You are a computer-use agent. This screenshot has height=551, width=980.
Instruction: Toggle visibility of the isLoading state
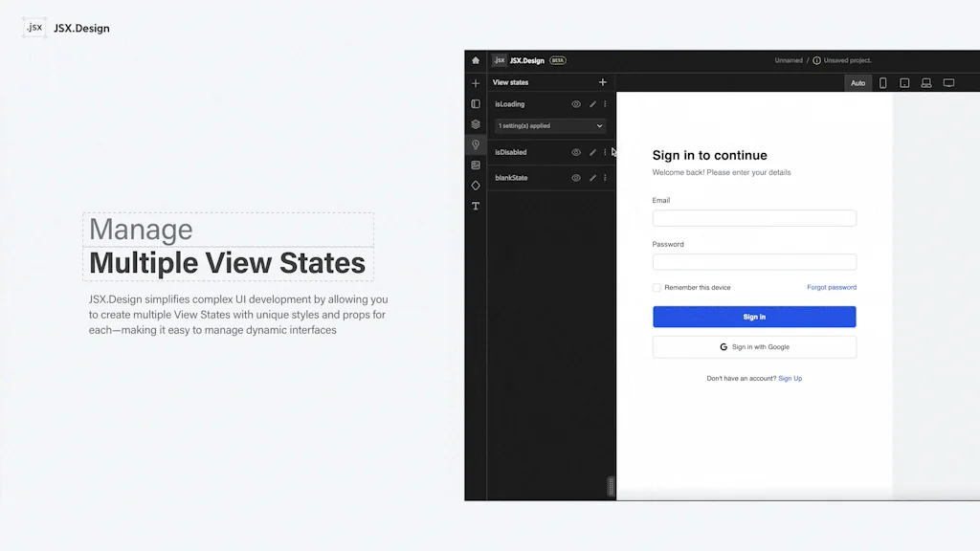point(576,104)
